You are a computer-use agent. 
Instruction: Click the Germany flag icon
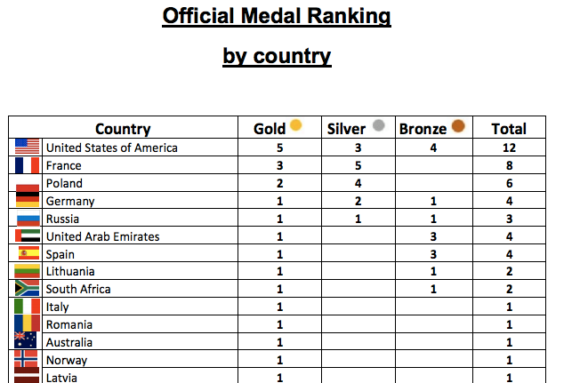[27, 200]
